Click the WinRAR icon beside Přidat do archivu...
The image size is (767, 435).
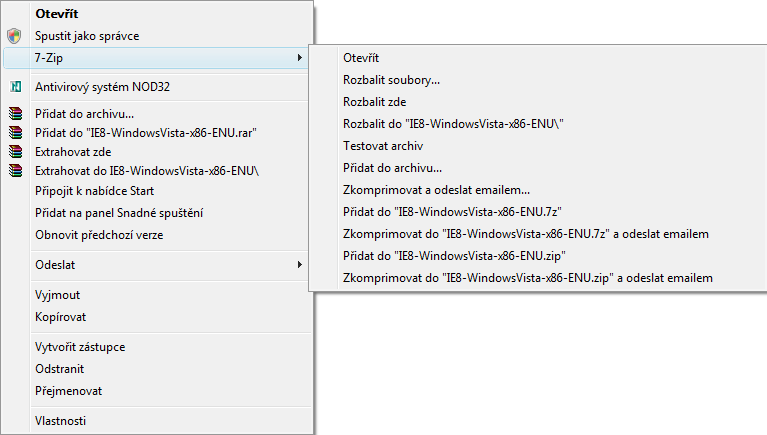pyautogui.click(x=16, y=114)
